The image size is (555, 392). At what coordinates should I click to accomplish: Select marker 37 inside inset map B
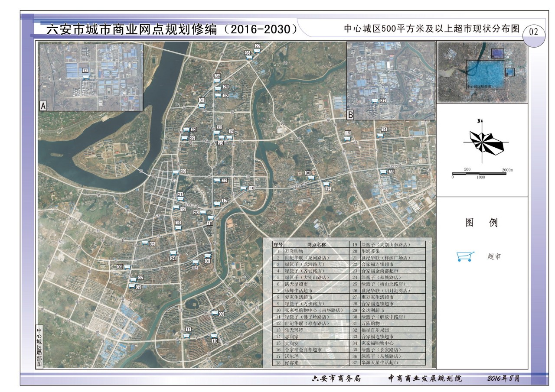[x=382, y=100]
